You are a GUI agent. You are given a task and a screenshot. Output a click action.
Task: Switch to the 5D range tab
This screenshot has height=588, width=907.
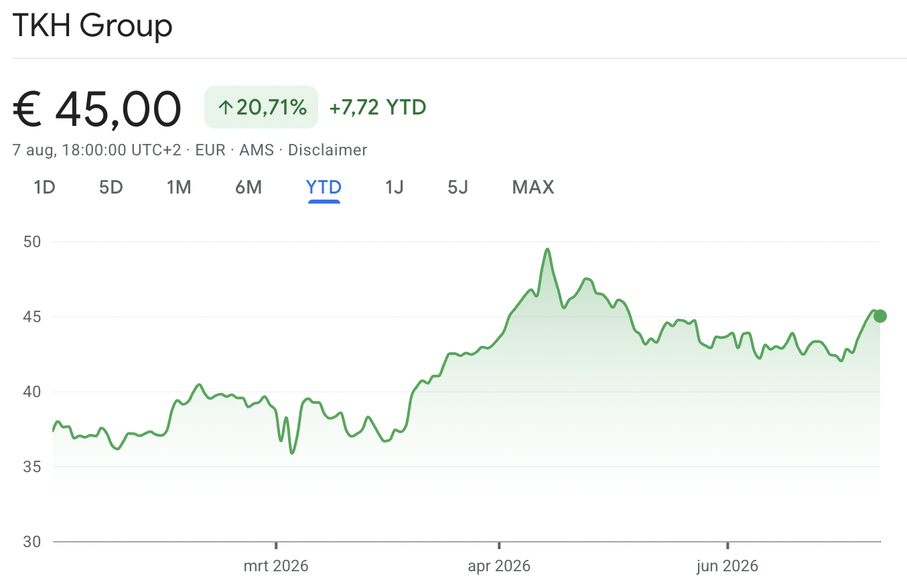click(111, 188)
